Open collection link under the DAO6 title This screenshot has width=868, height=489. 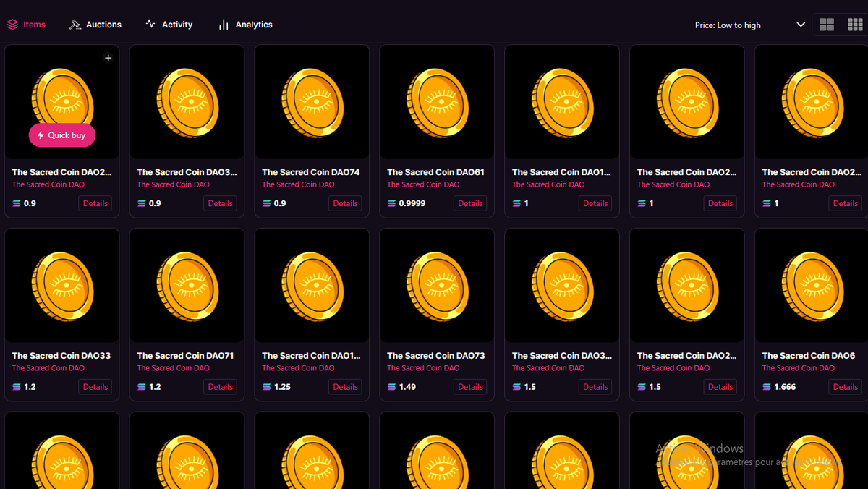click(798, 368)
